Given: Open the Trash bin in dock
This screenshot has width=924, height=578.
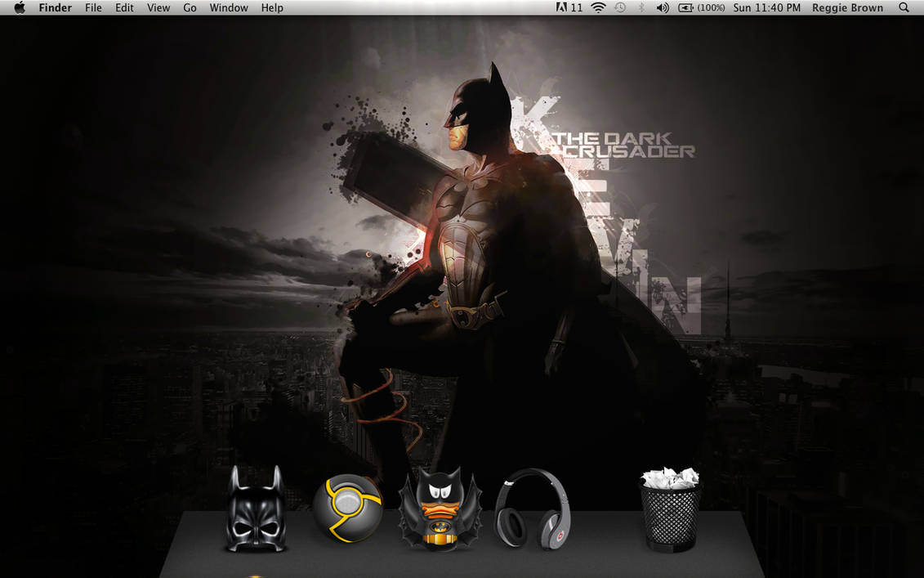Looking at the screenshot, I should 670,509.
